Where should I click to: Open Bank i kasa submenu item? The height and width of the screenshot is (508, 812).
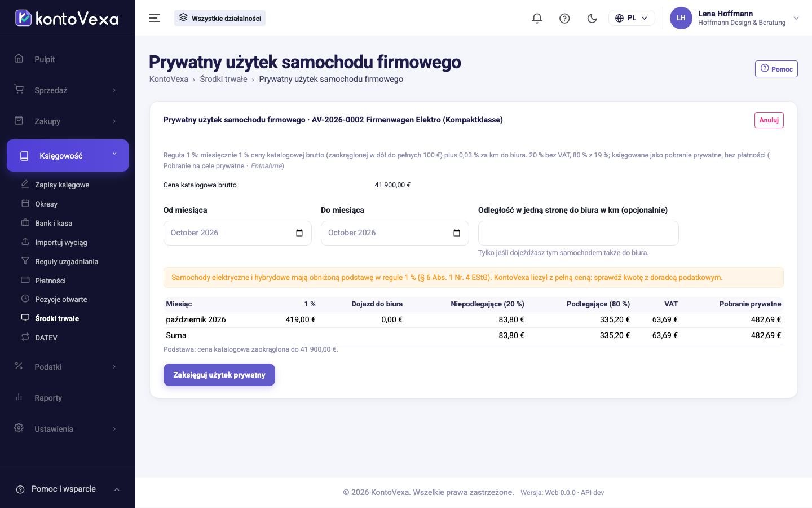(x=54, y=223)
